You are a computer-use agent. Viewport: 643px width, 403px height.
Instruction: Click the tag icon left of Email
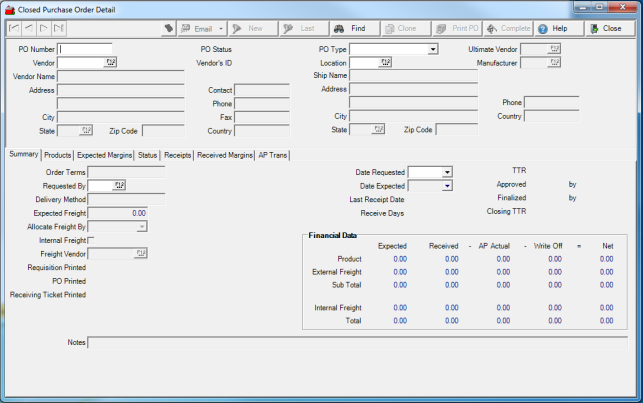click(170, 29)
